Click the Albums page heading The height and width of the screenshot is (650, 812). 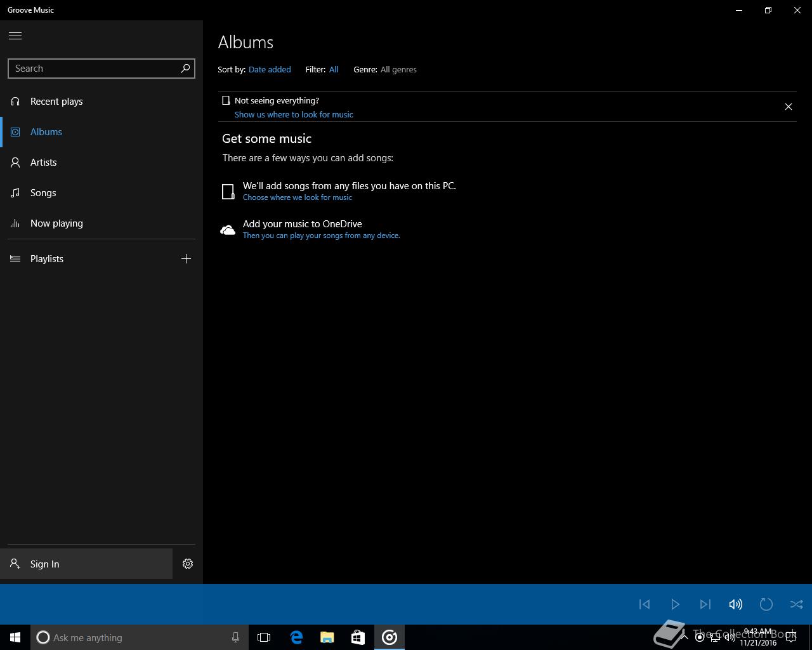(246, 43)
